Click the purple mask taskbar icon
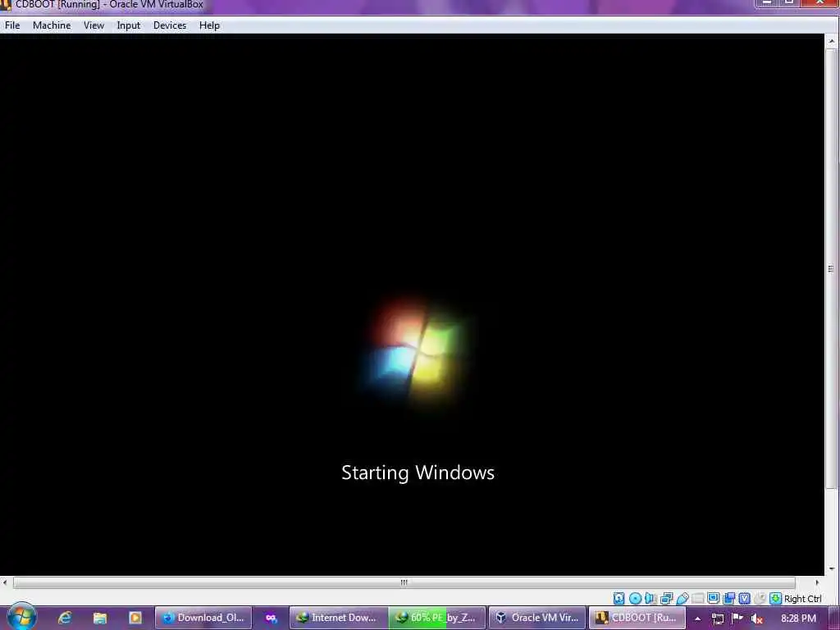Image resolution: width=840 pixels, height=630 pixels. pyautogui.click(x=271, y=618)
